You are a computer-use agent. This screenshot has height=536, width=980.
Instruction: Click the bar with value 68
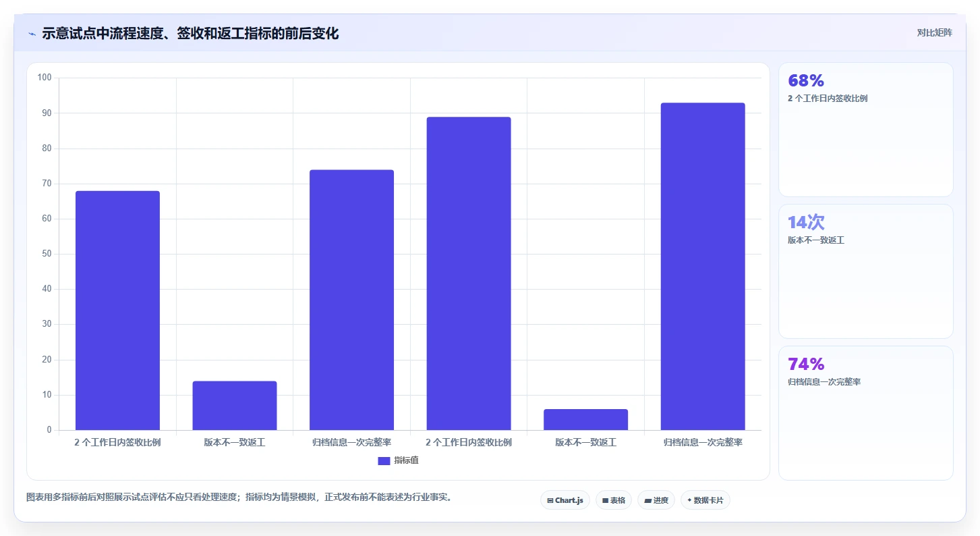117,311
